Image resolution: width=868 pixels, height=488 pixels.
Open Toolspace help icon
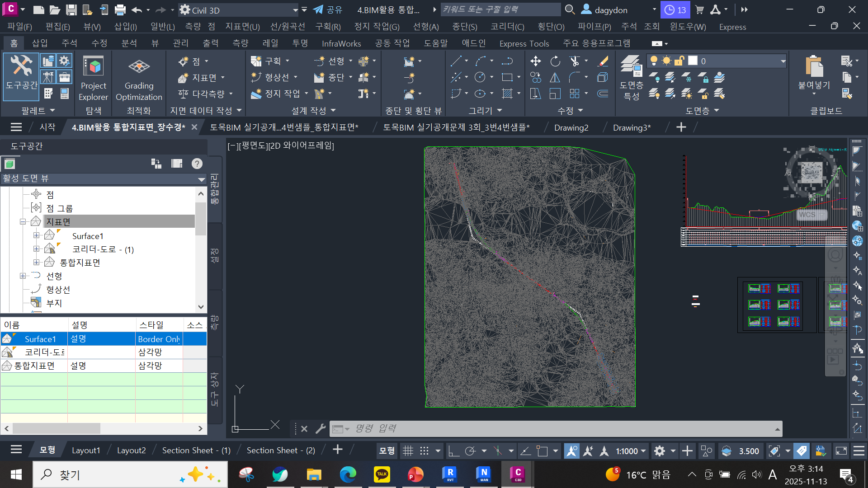click(x=197, y=164)
